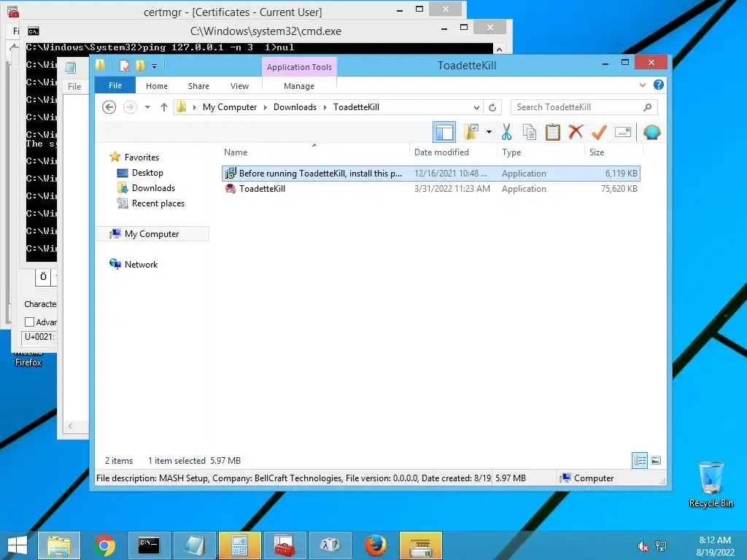Open Chrome from the taskbar
The height and width of the screenshot is (560, 747).
coord(104,545)
